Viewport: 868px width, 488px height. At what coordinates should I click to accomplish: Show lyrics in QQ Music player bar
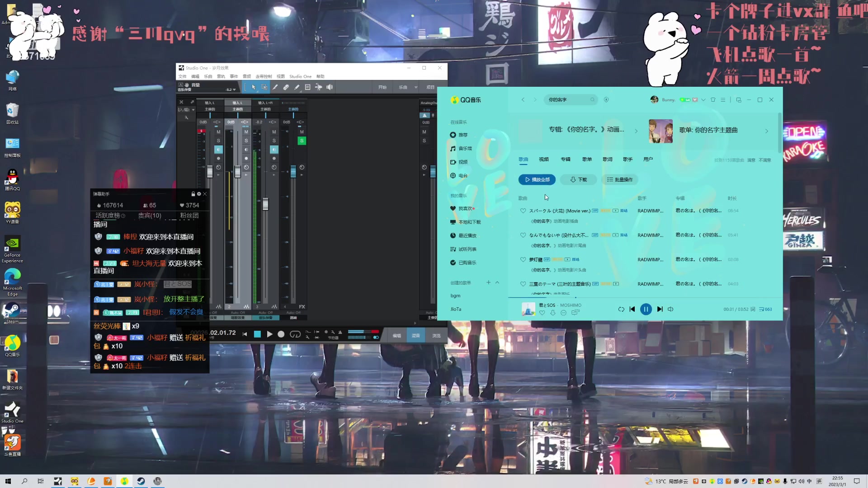coord(753,309)
